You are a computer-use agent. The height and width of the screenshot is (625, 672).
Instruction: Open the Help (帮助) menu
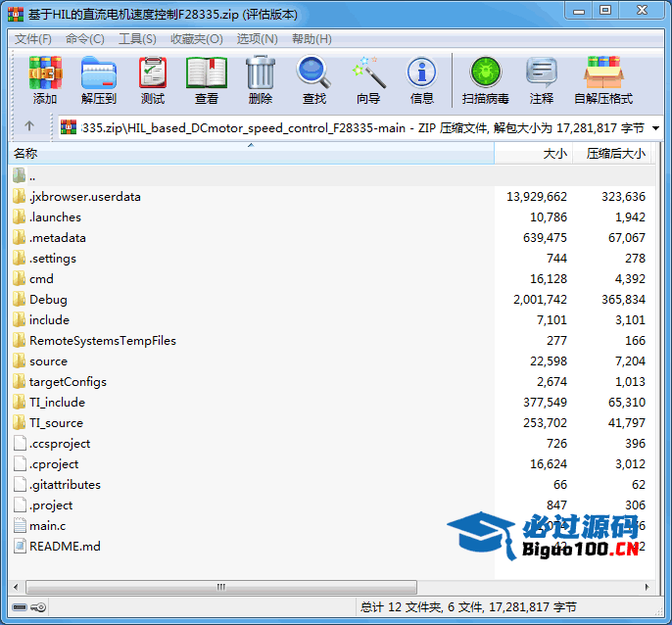[x=312, y=39]
